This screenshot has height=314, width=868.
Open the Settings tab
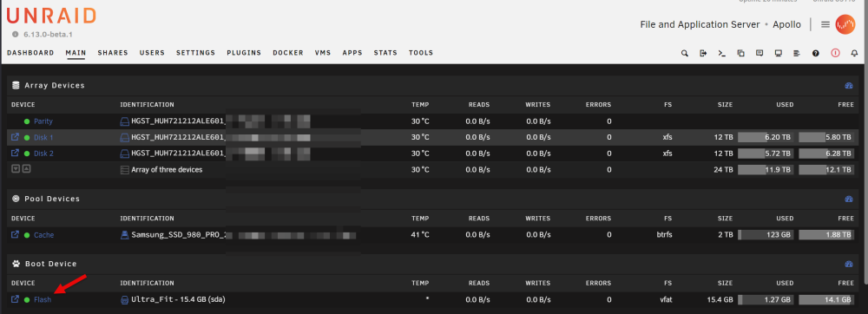[x=195, y=53]
